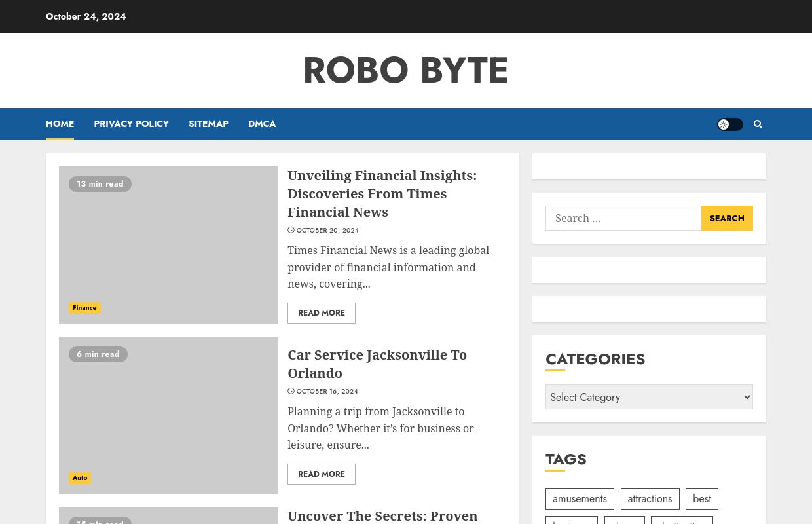
Task: Go to the HOME menu item
Action: point(60,124)
